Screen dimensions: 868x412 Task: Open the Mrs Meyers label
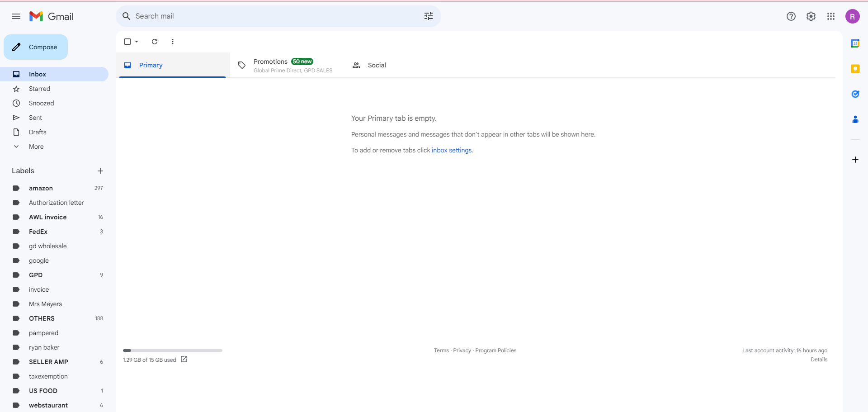pyautogui.click(x=54, y=304)
